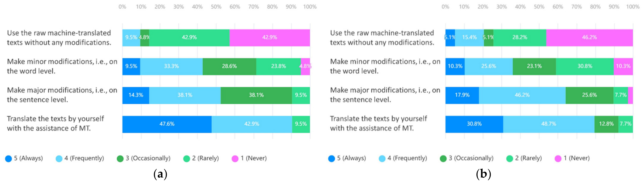Toggle the 2 (Rarely) legend label in chart (a)
The width and height of the screenshot is (644, 184).
coord(205,158)
